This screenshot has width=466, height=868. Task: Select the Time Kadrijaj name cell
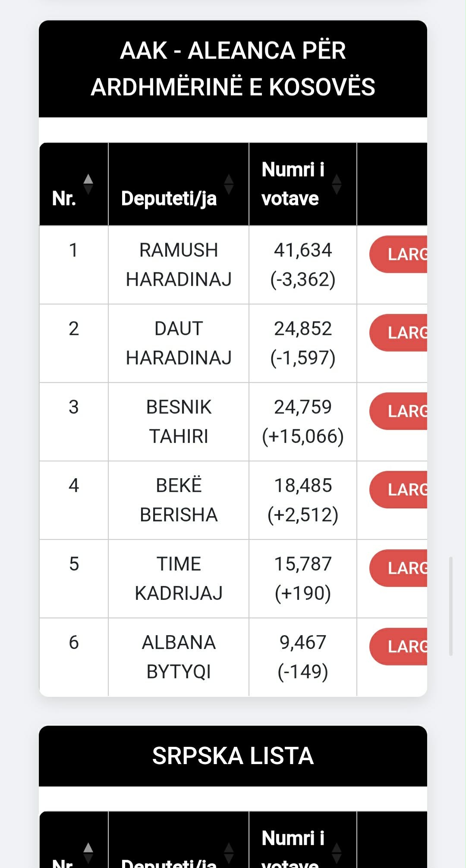coord(179,579)
